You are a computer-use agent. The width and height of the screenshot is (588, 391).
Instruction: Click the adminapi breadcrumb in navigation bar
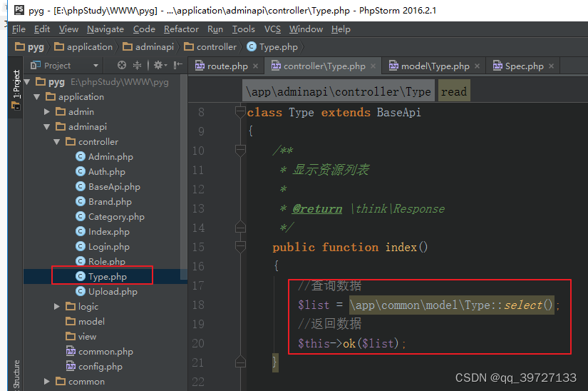pyautogui.click(x=148, y=47)
